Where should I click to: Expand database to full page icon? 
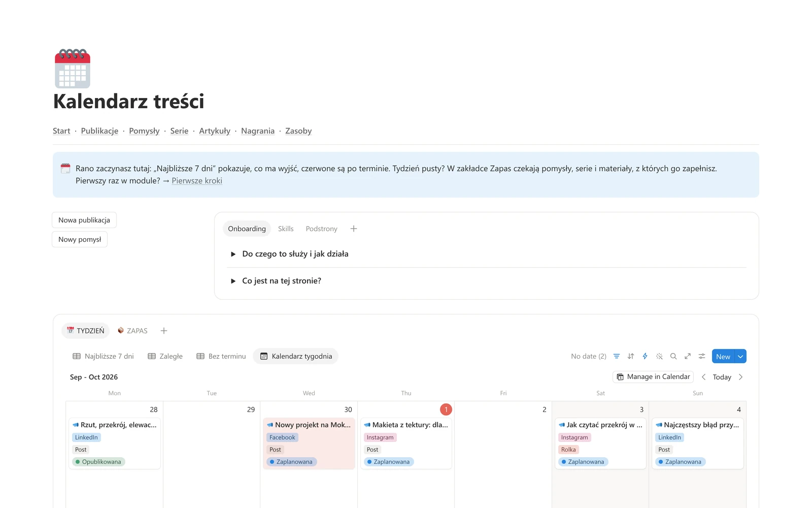[x=688, y=356]
